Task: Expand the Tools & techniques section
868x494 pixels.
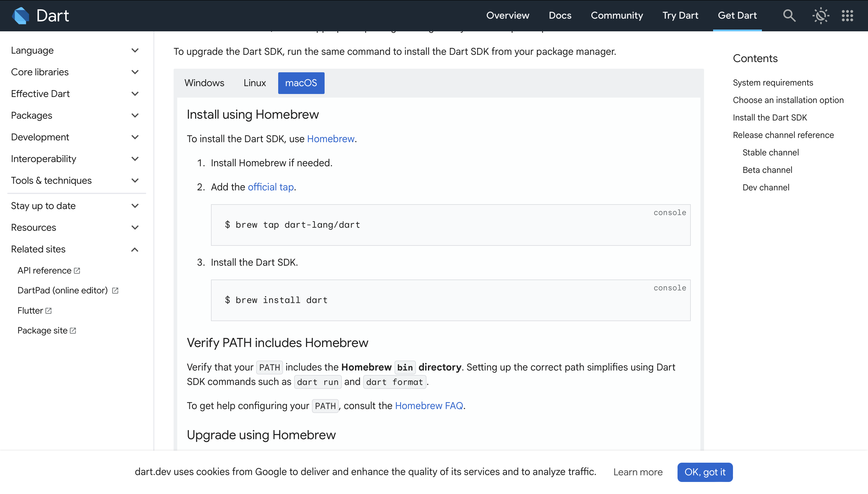Action: coord(135,180)
